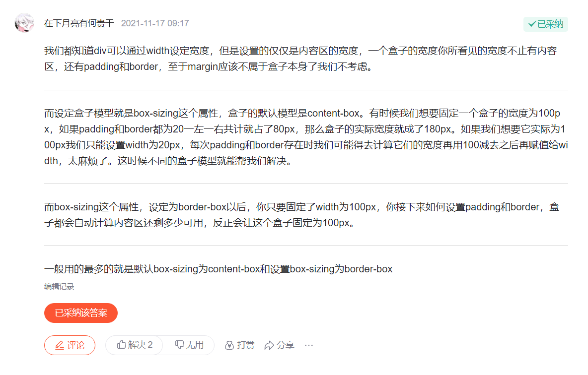Click the green checkmark icon beside 已采纳

532,24
